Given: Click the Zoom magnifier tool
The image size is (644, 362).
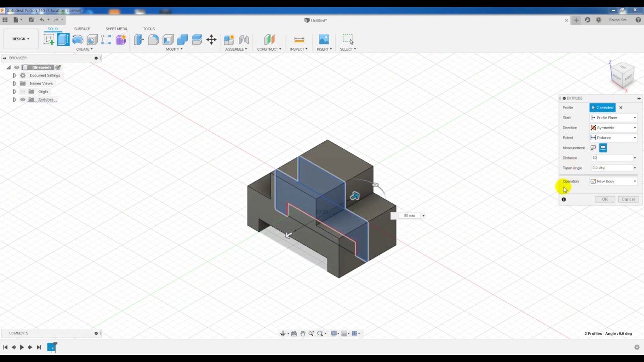Looking at the screenshot, I should (311, 333).
